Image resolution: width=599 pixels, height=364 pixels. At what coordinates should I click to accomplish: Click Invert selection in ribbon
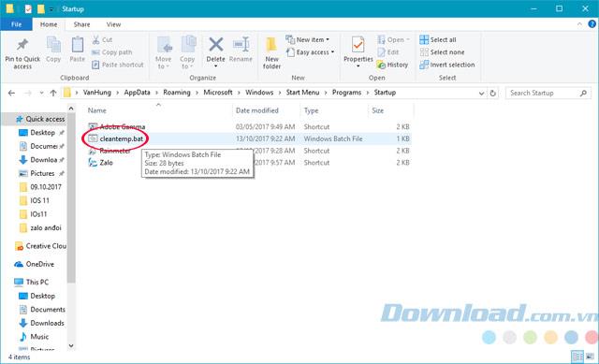(x=447, y=65)
